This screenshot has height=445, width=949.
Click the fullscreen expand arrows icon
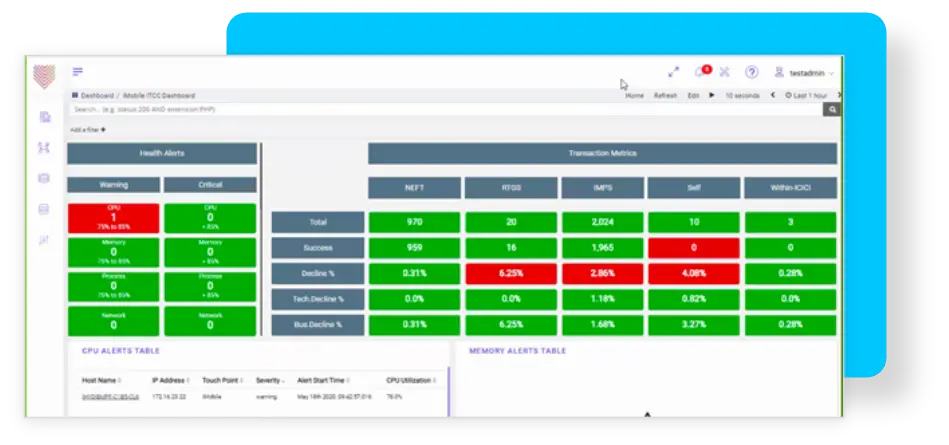(x=673, y=73)
